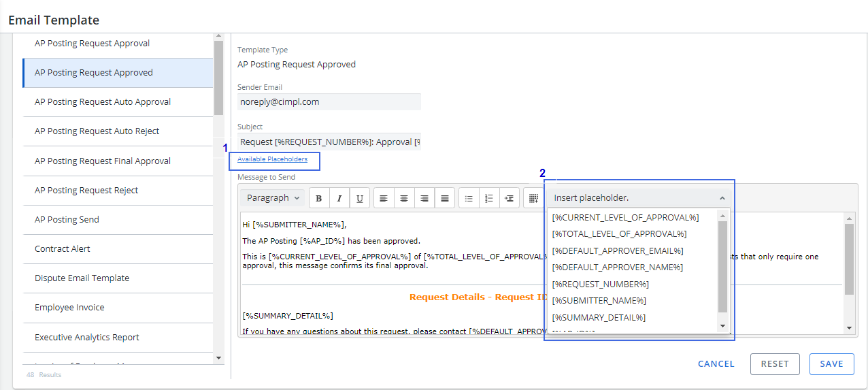Viewport: 868px width, 390px height.
Task: Toggle bold formatting in the editor
Action: pos(319,199)
